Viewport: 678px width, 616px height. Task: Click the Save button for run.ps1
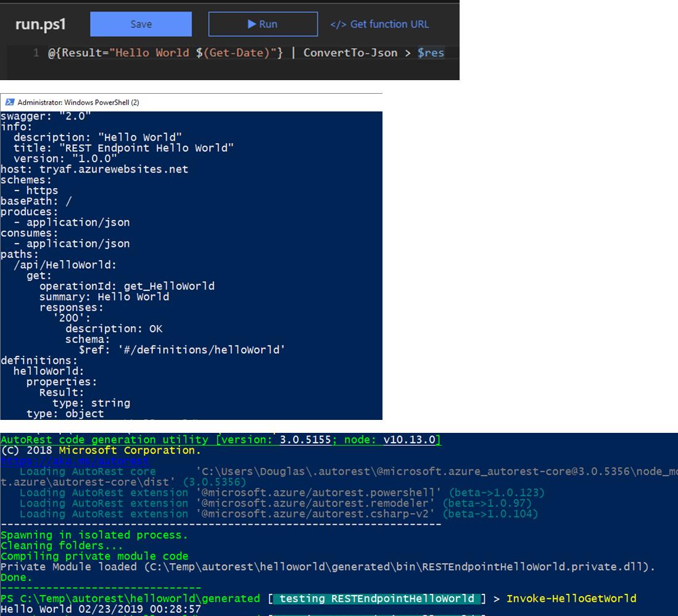[x=141, y=24]
